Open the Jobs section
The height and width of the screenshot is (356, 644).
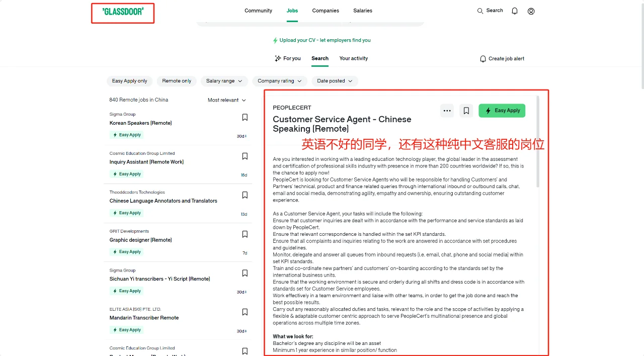292,11
